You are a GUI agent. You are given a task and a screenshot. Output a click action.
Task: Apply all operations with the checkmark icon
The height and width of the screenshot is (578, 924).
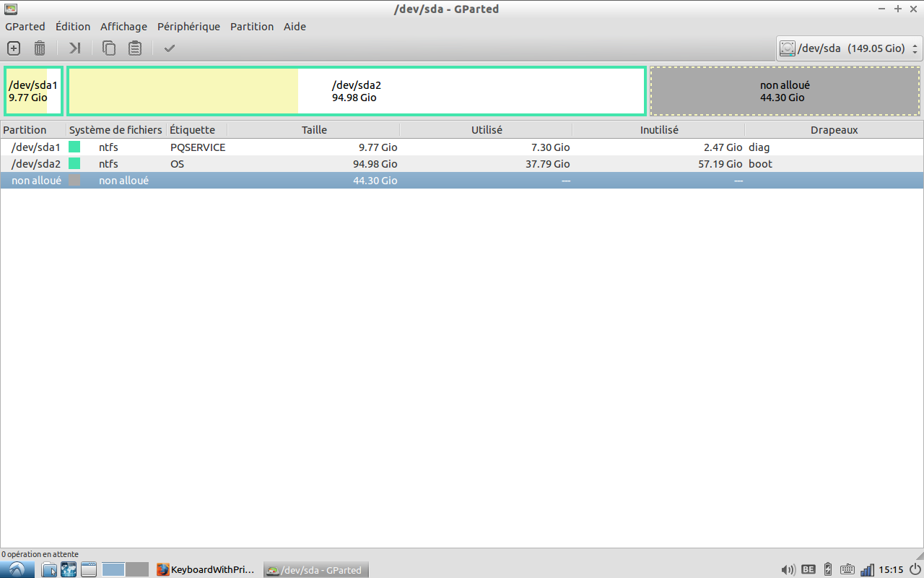170,48
